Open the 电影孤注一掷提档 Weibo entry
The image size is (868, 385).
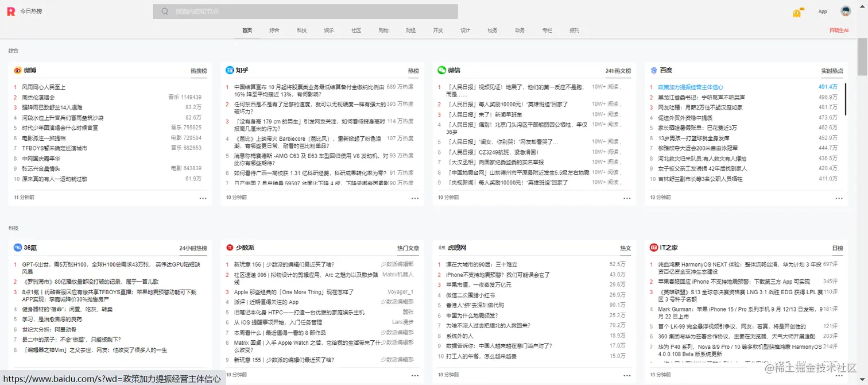click(44, 138)
